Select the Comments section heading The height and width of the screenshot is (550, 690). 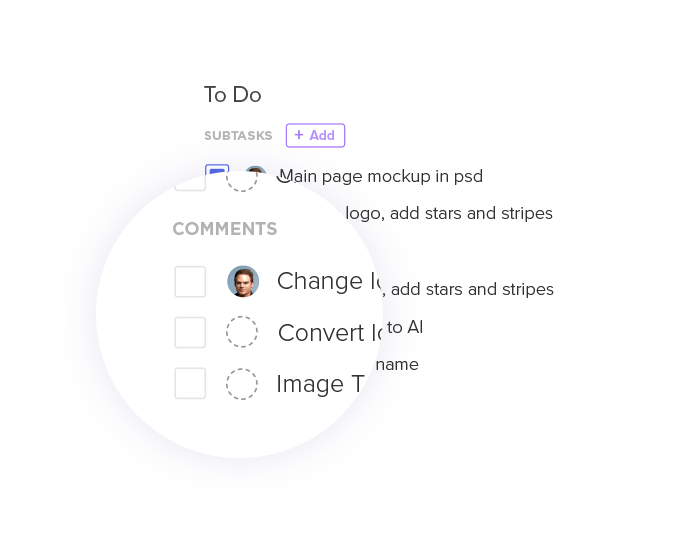(x=225, y=229)
